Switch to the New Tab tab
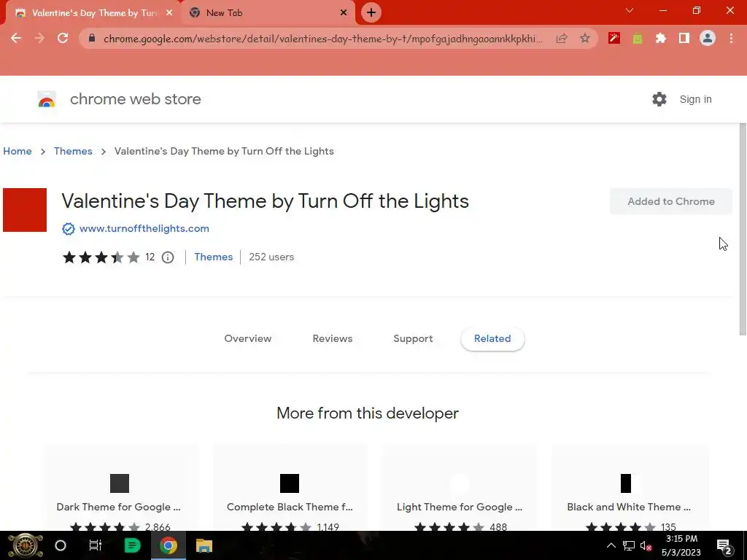The width and height of the screenshot is (747, 560). (268, 13)
